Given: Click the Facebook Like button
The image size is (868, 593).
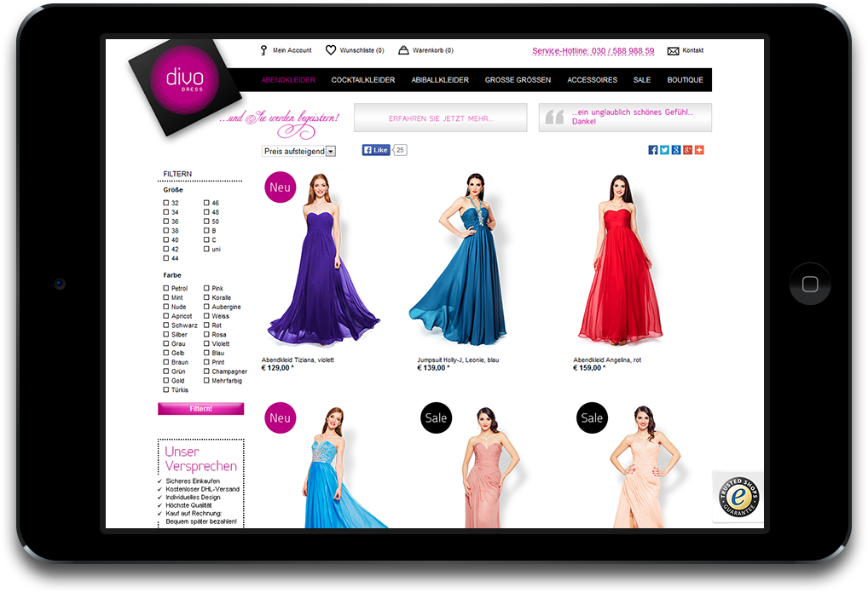Looking at the screenshot, I should point(376,150).
